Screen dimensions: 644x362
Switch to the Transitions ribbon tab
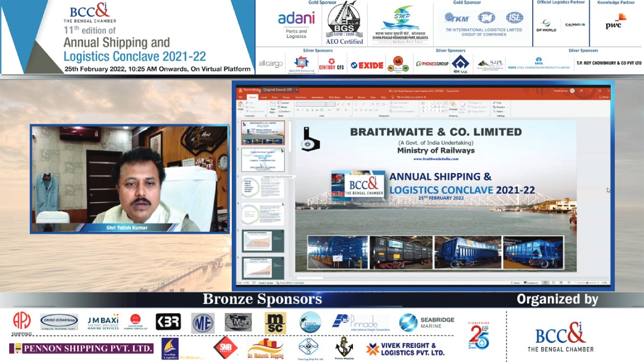tap(301, 97)
